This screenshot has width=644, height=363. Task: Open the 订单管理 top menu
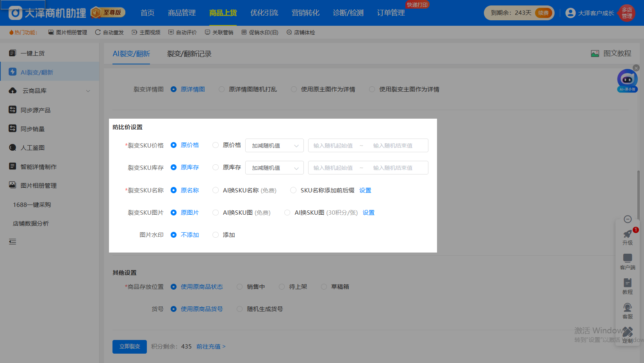391,13
